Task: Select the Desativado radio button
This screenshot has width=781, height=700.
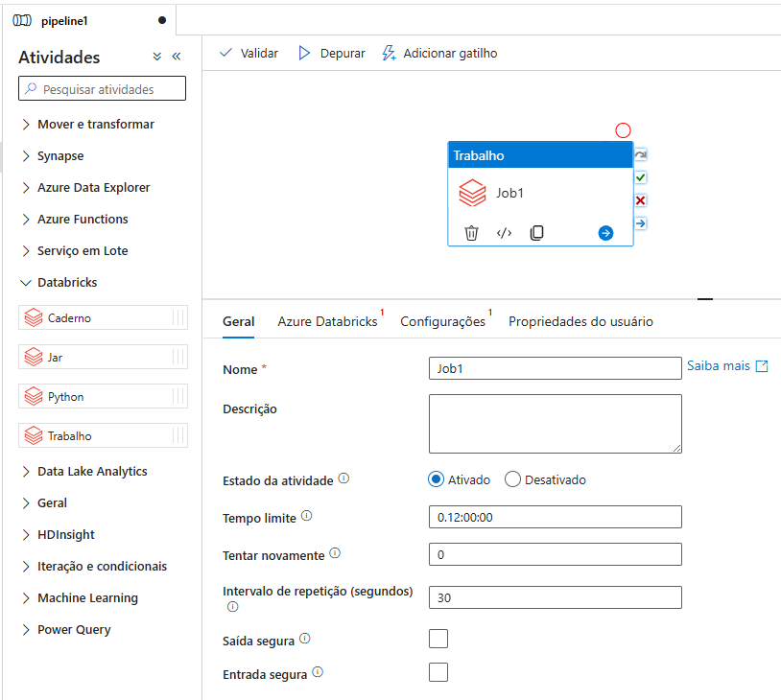Action: click(x=512, y=479)
